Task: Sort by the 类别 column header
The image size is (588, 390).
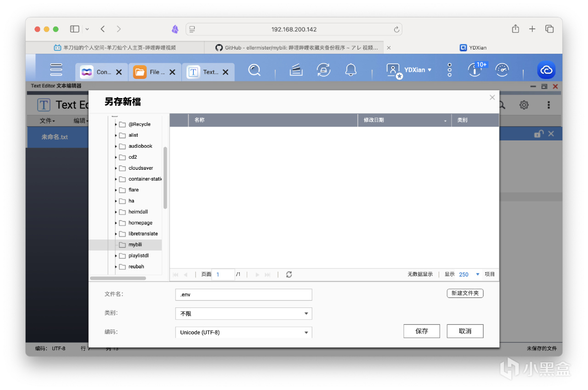Action: [x=475, y=120]
